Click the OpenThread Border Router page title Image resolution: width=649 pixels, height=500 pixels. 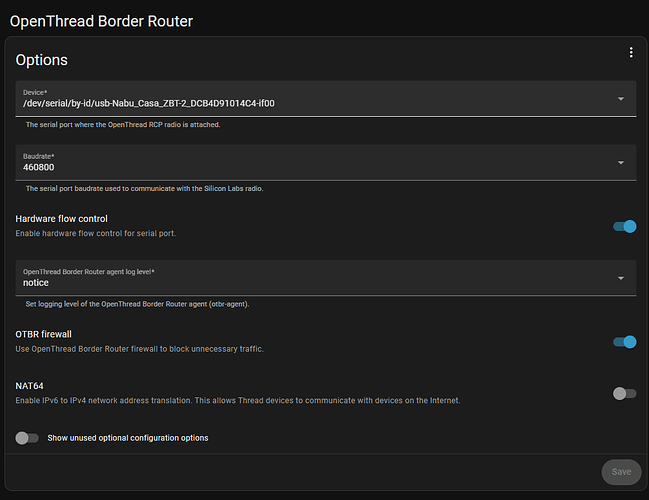point(101,21)
